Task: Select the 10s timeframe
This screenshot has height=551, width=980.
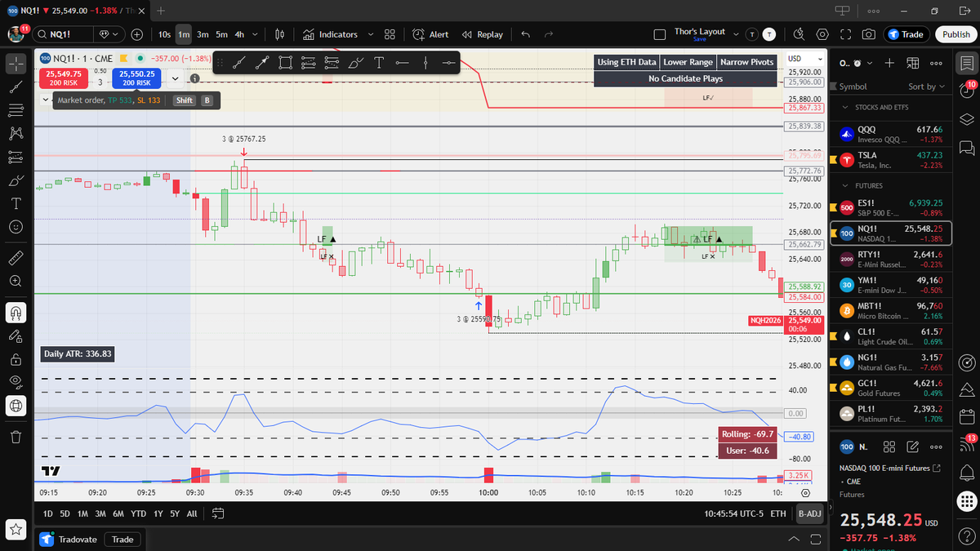Action: (164, 34)
